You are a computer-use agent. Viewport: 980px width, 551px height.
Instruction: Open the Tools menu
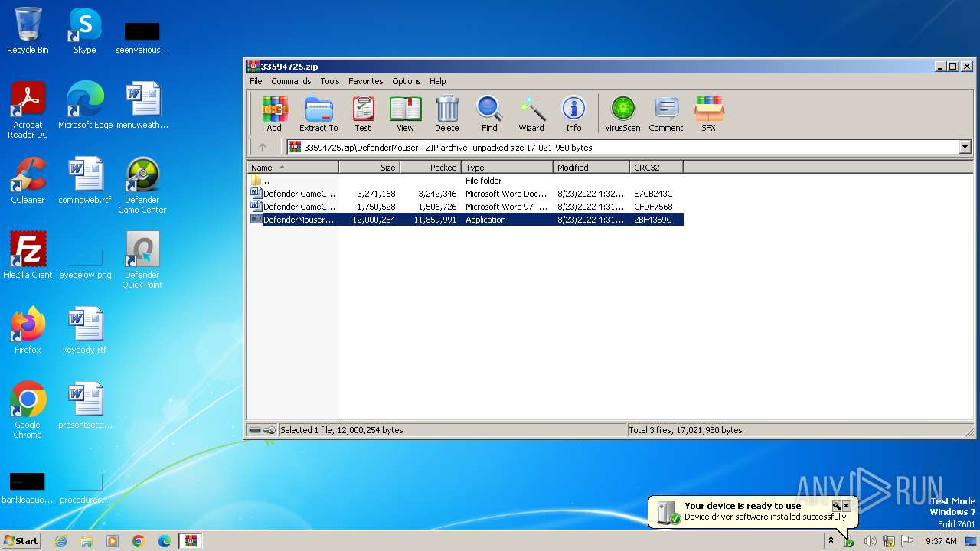(330, 81)
